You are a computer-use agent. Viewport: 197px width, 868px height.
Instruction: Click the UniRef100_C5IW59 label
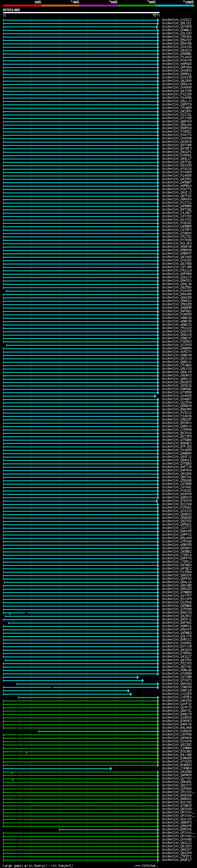[176, 108]
